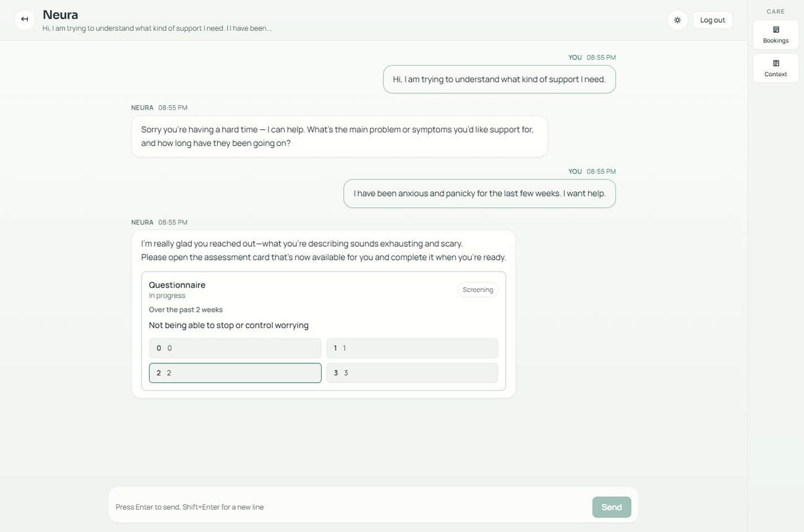Viewport: 804px width, 532px height.
Task: Select answer option 1 in the questionnaire
Action: tap(412, 348)
